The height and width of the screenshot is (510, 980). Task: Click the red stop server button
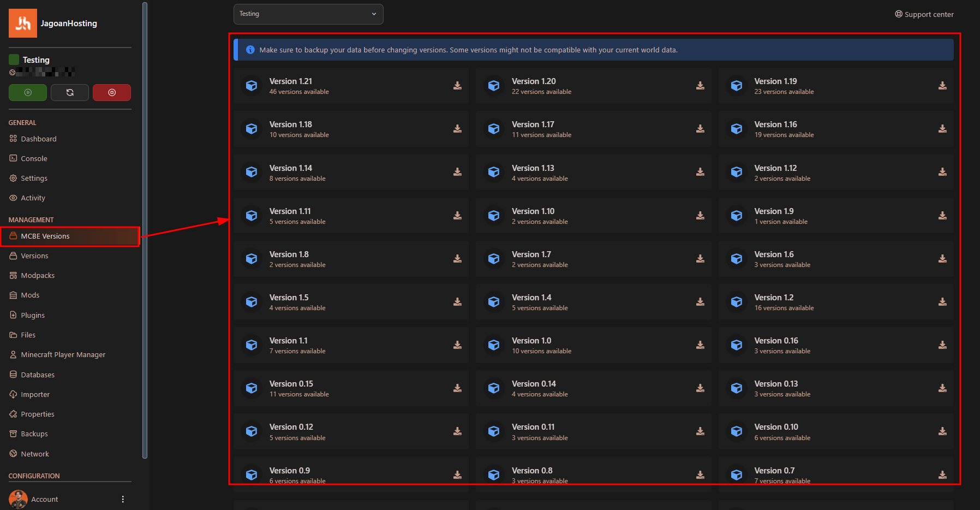pos(112,93)
